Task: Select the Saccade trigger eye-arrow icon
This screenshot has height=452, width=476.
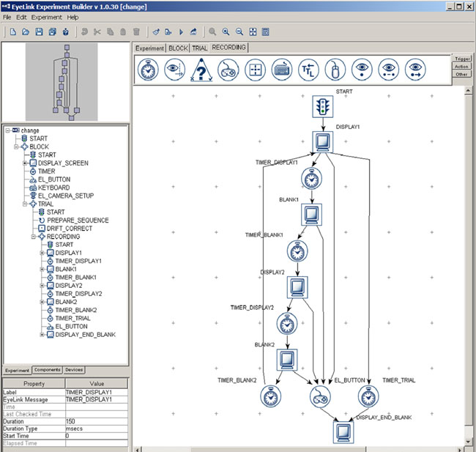Action: (x=415, y=70)
